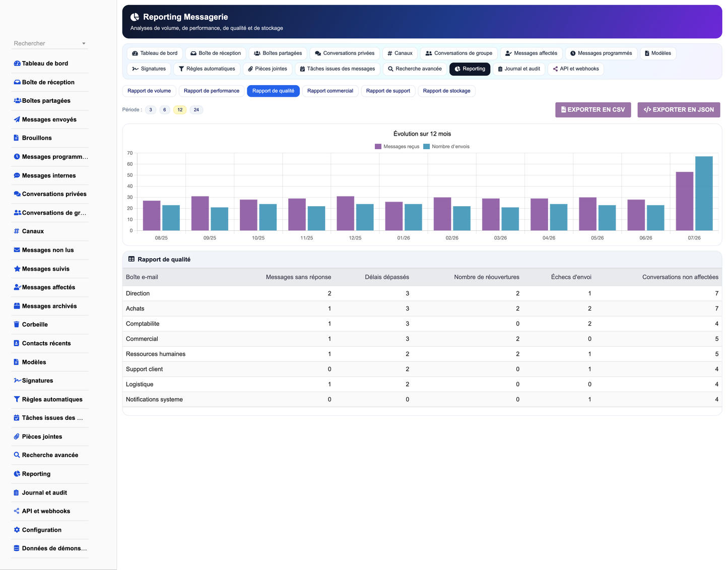The width and height of the screenshot is (728, 570).
Task: Switch to Rapport commercial tab
Action: (x=330, y=91)
